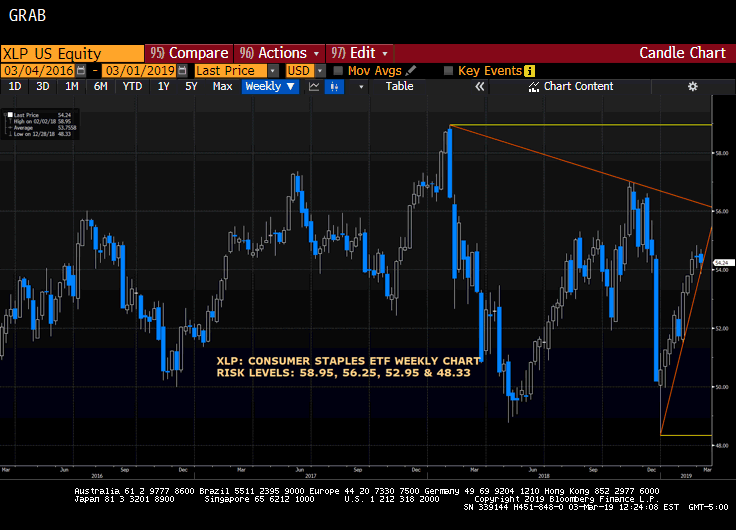This screenshot has height=530, width=736.
Task: Select the 1D time range
Action: [x=15, y=86]
